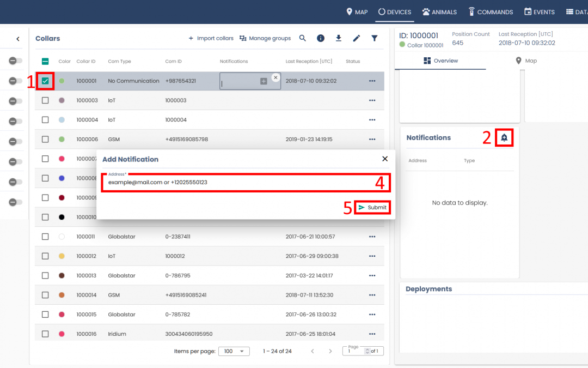
Task: Toggle the select-all checkbox in table header
Action: point(45,62)
